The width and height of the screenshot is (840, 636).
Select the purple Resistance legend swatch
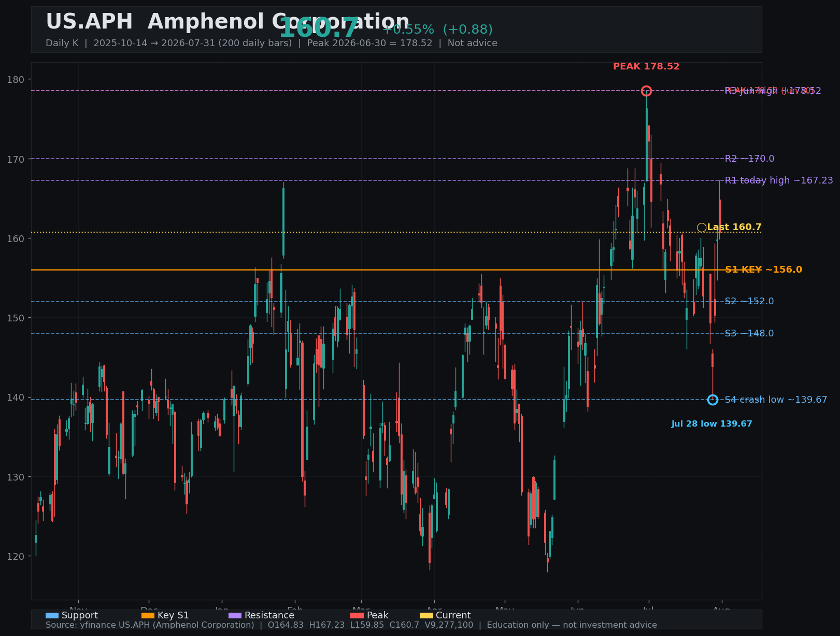tap(235, 615)
